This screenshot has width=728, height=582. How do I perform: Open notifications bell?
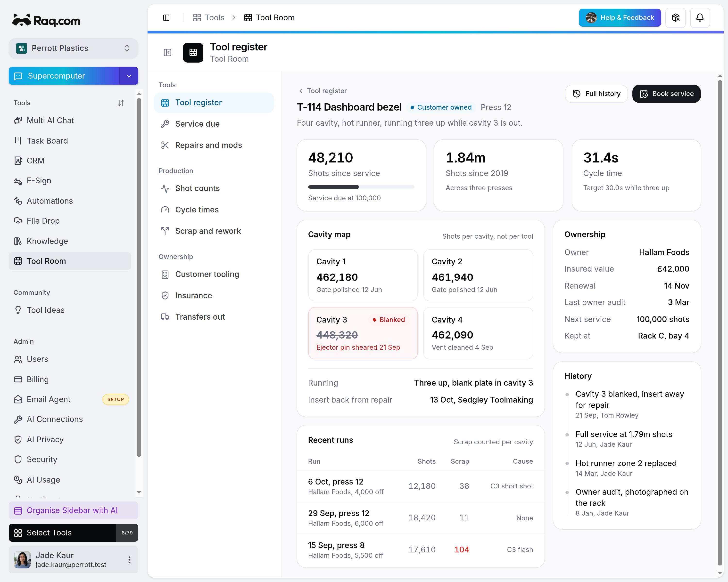coord(700,17)
